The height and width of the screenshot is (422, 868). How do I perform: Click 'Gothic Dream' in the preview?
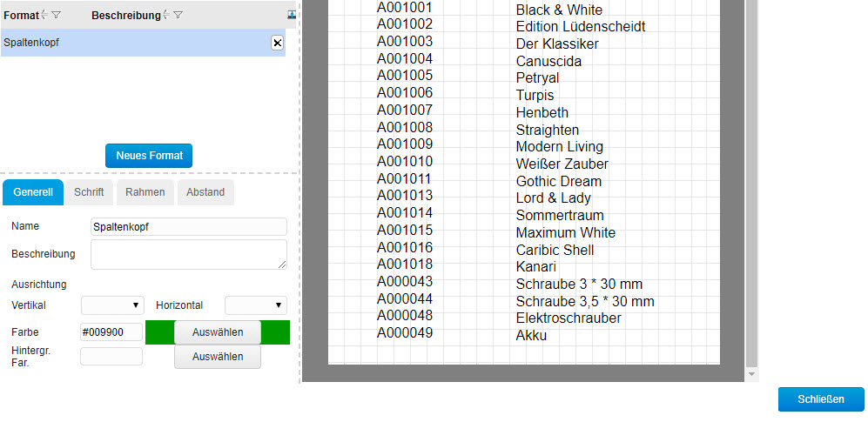point(559,181)
